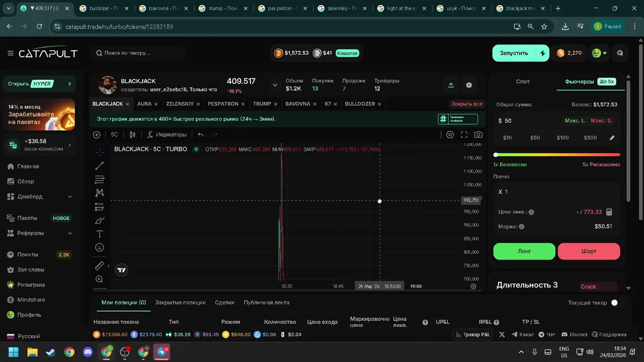Select the $100 preset amount
The width and height of the screenshot is (644, 362).
(x=562, y=138)
